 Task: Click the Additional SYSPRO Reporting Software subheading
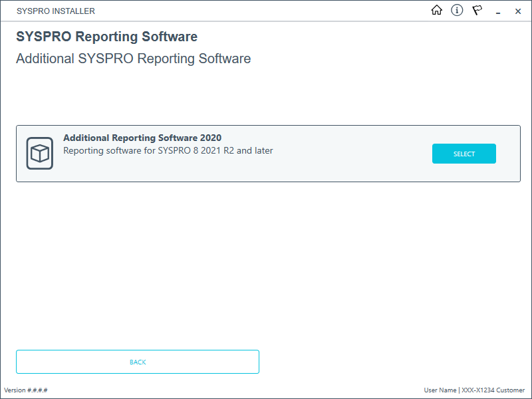tap(133, 59)
